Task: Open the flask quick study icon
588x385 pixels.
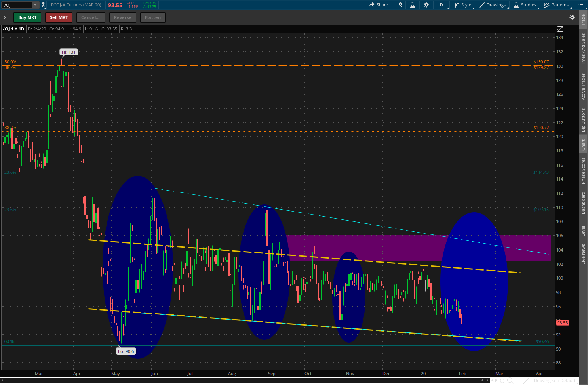Action: click(x=412, y=5)
